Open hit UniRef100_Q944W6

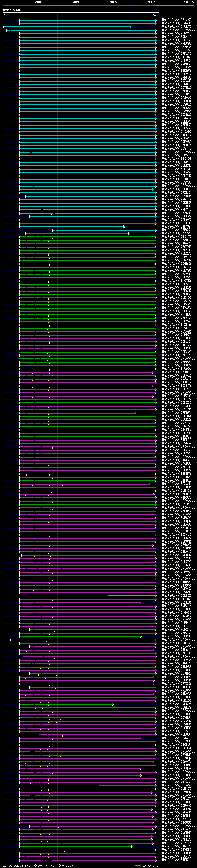(177, 23)
